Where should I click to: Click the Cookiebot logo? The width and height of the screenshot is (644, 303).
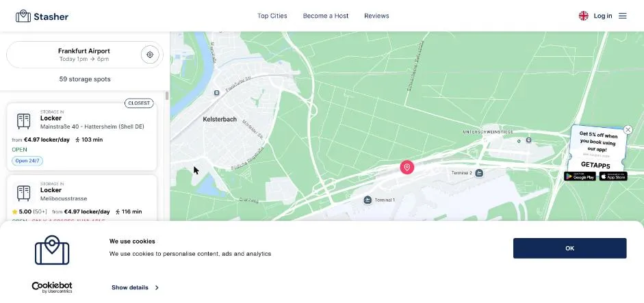[x=52, y=287]
